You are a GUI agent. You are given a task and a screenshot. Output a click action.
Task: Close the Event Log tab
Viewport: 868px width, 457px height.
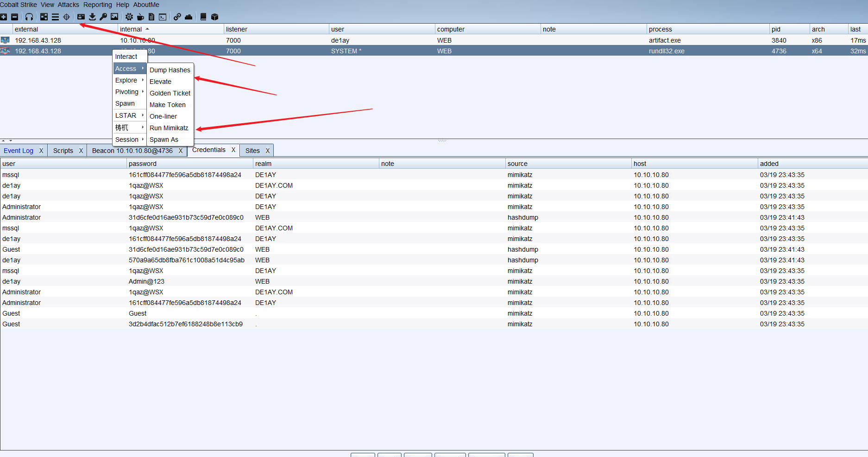click(41, 151)
